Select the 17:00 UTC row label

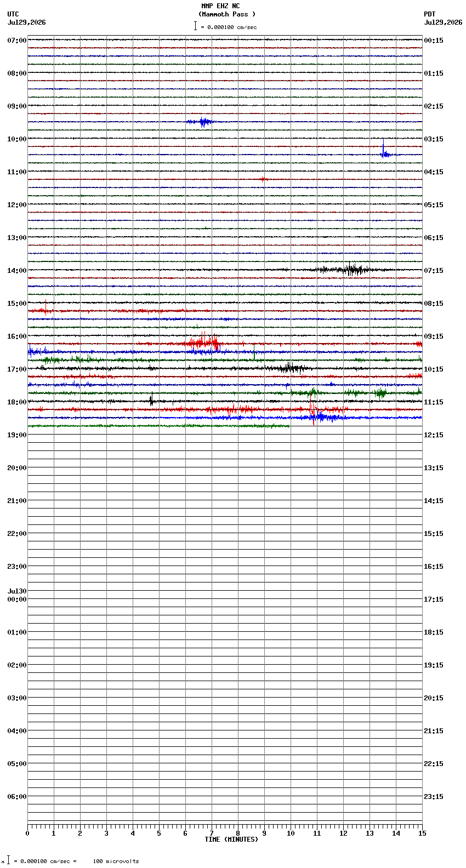(x=17, y=369)
